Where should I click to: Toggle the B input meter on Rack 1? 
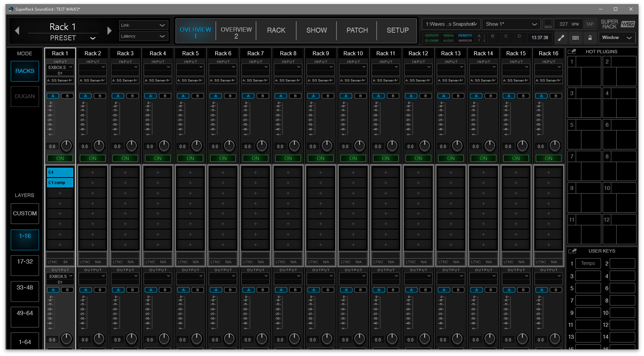click(x=67, y=96)
